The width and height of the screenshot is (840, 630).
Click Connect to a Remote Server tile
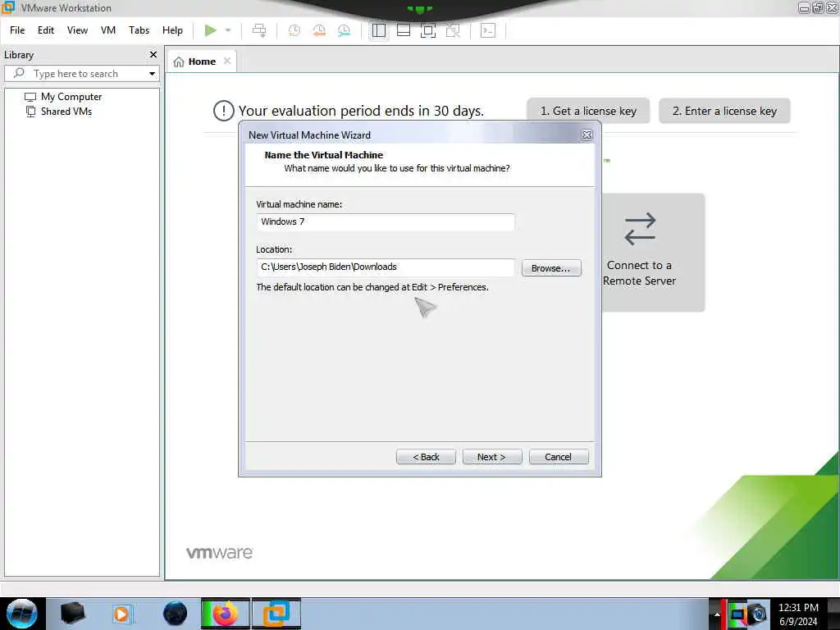click(x=653, y=253)
